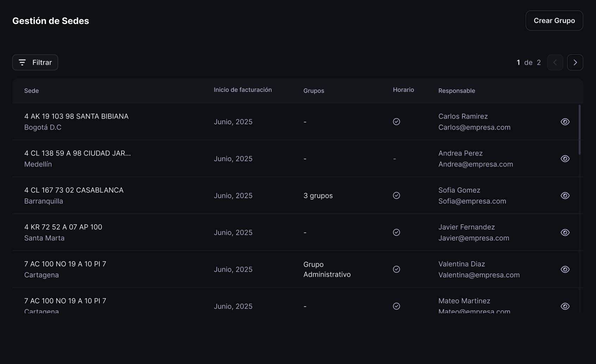This screenshot has width=596, height=364.
Task: Click the Inicio de facturación column header
Action: [243, 90]
